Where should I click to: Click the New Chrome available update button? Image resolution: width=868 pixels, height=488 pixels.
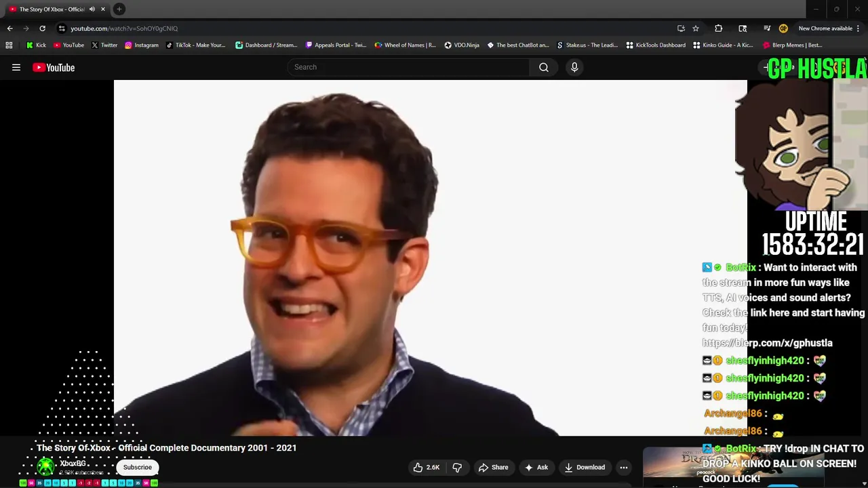pos(829,28)
